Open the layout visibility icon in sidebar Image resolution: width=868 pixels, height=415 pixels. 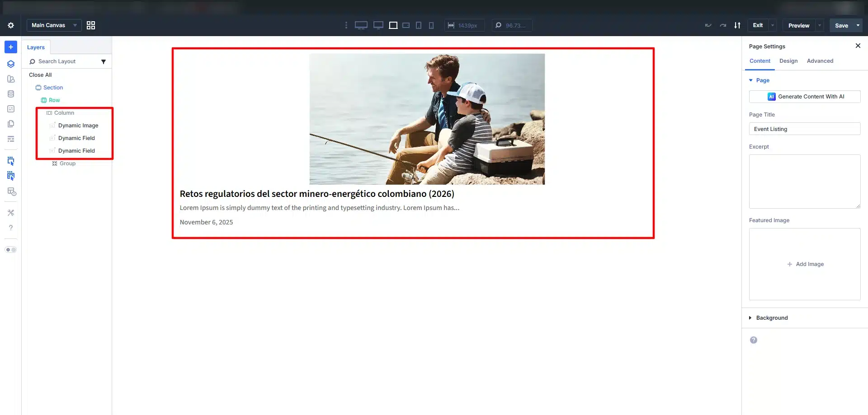12,192
